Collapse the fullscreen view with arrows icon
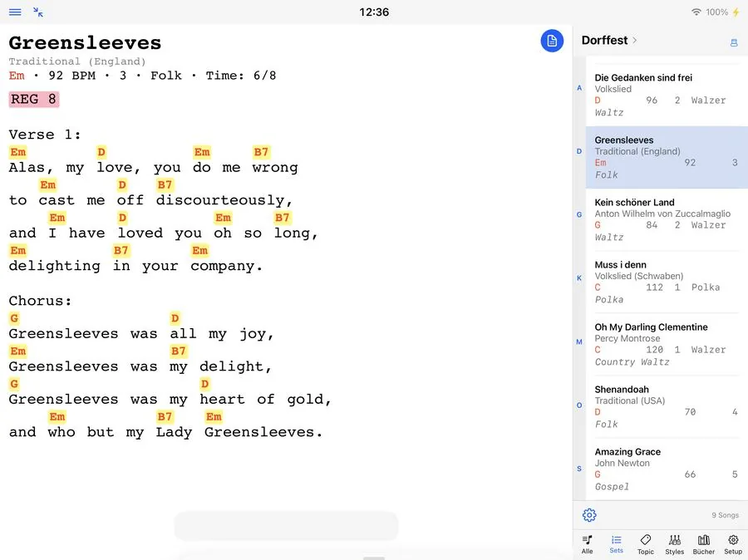The height and width of the screenshot is (560, 748). coord(38,12)
